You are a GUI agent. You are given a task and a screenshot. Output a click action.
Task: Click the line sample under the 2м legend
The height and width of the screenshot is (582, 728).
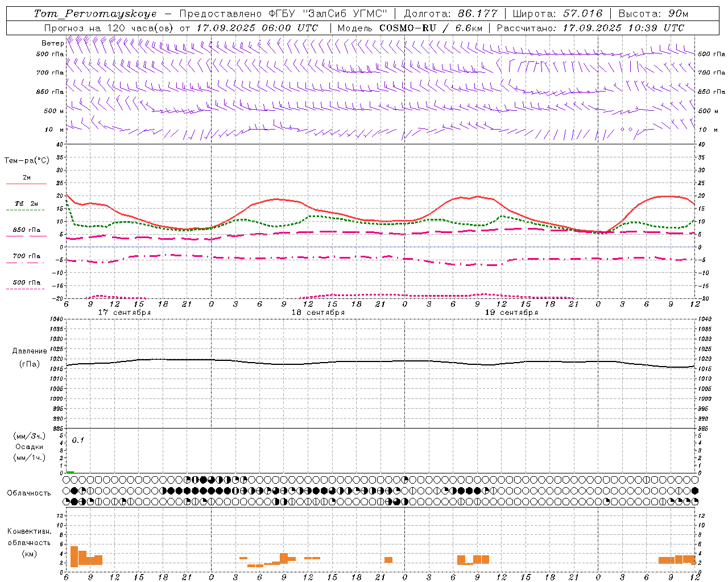[26, 184]
